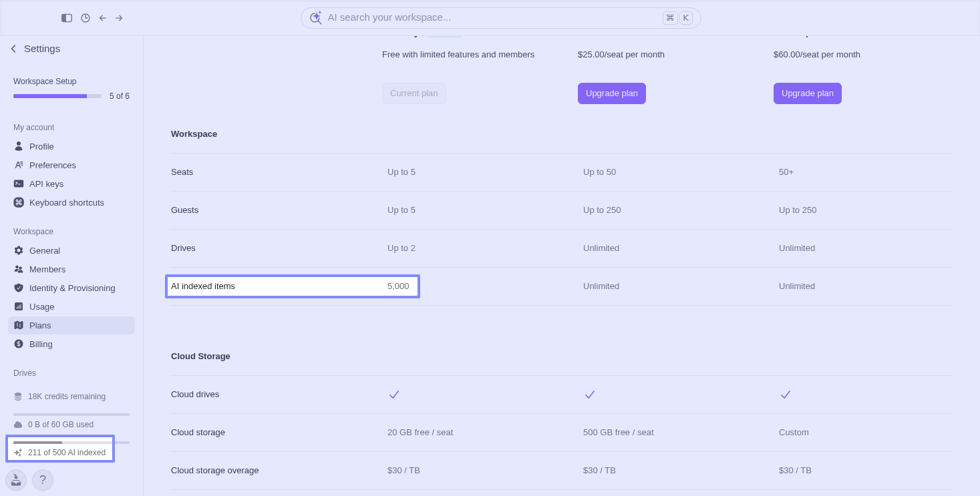Go back with the left arrow icon
The image size is (980, 496).
click(x=103, y=18)
